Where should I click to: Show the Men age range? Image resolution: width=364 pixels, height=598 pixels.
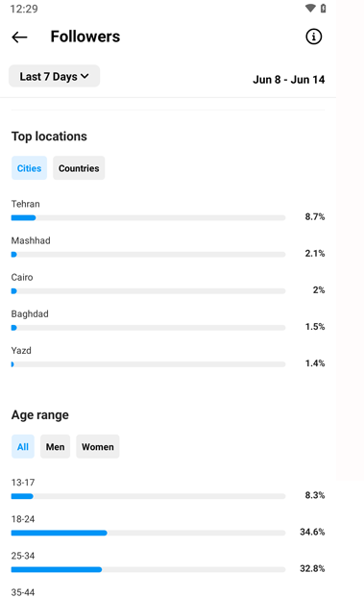tap(56, 447)
